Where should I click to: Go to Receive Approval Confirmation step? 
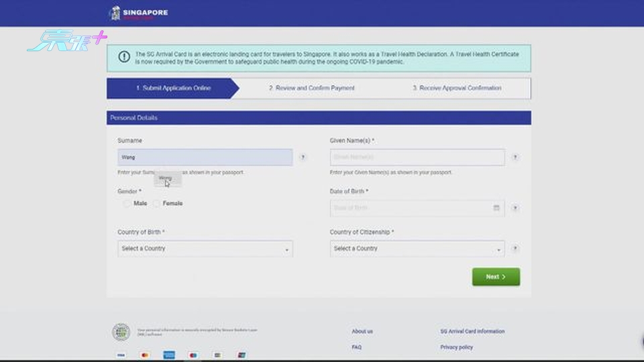(457, 88)
